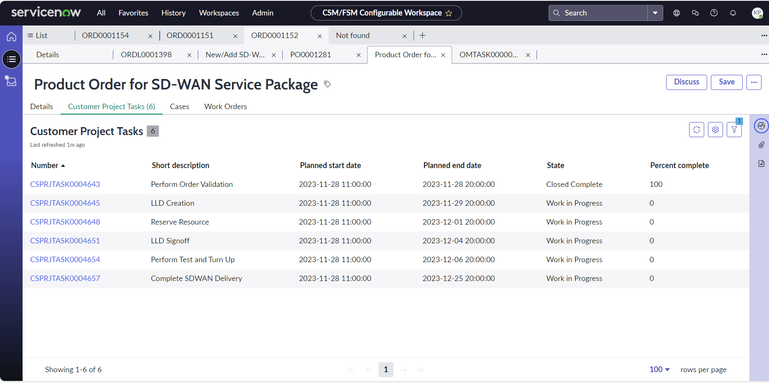
Task: Switch to the ORD0001152 tab
Action: [x=275, y=35]
